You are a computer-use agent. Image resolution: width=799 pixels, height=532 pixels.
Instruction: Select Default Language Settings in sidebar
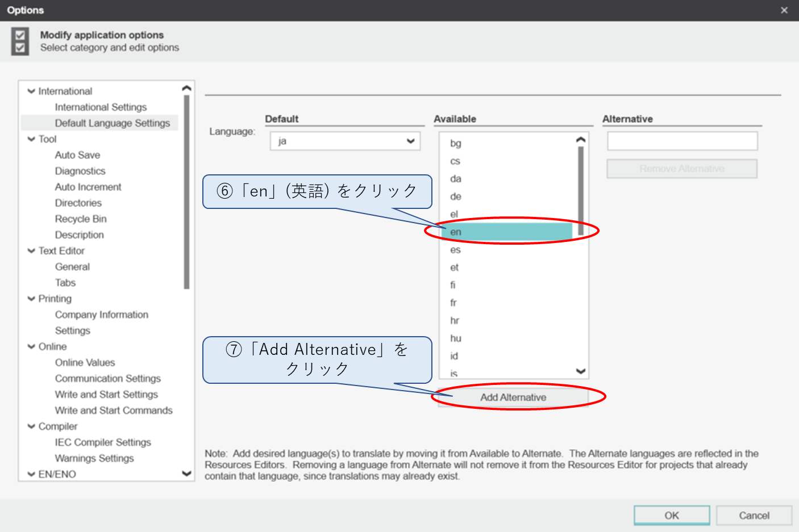[112, 123]
